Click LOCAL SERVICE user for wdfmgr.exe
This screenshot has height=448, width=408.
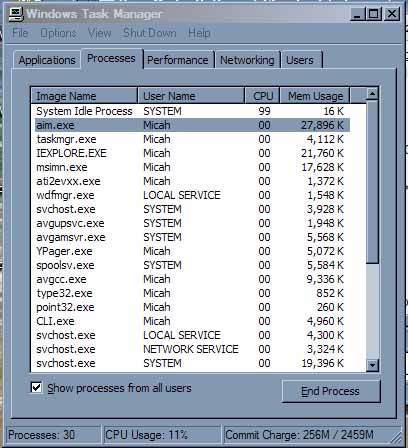182,195
